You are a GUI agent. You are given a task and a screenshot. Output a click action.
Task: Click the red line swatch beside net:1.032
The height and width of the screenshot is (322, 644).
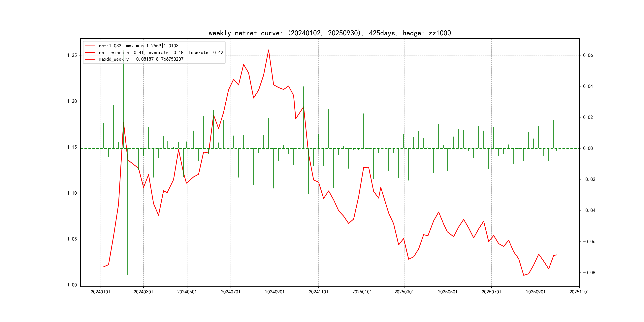coord(90,46)
